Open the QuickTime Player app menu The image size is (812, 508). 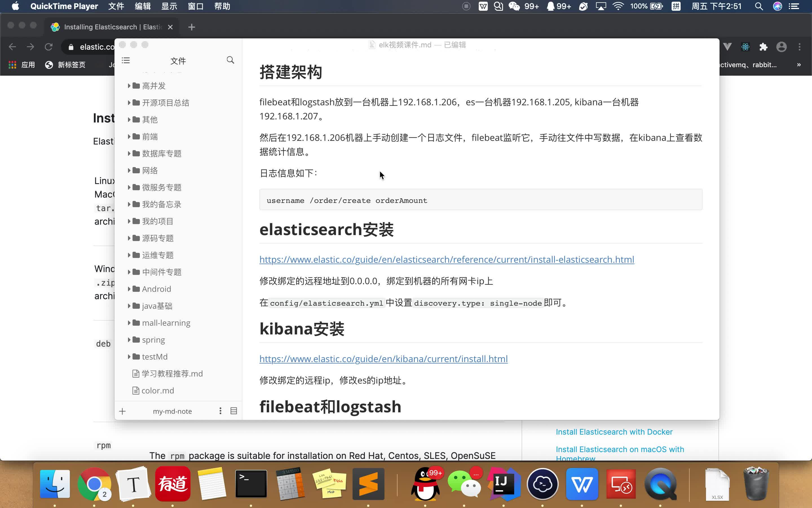tap(64, 6)
